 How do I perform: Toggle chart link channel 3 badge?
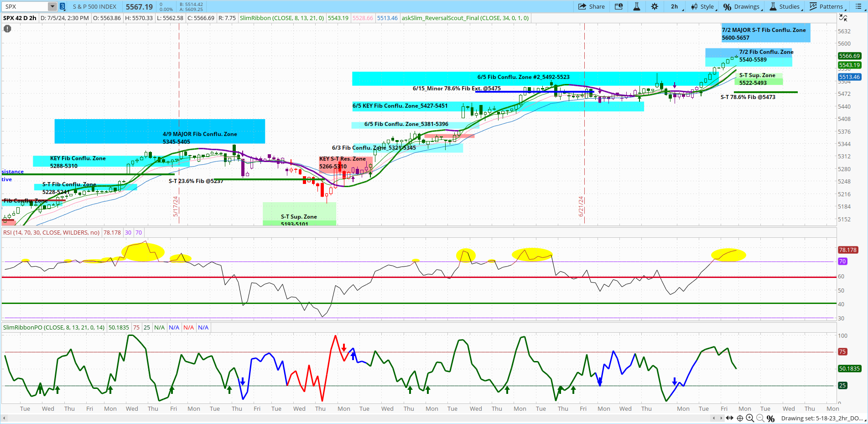[x=62, y=6]
